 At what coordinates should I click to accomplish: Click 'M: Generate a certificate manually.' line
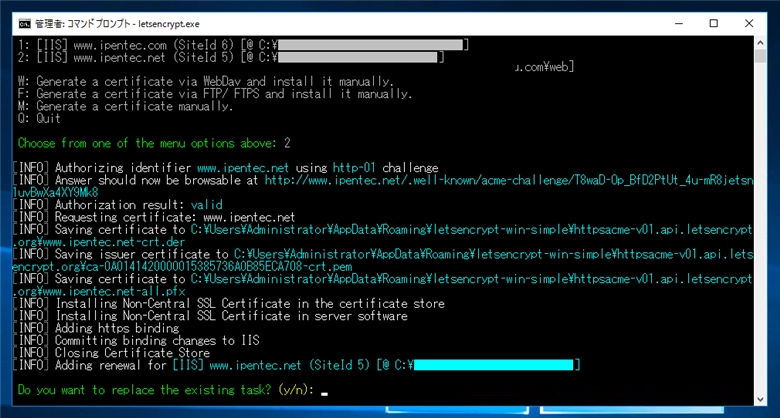point(125,106)
